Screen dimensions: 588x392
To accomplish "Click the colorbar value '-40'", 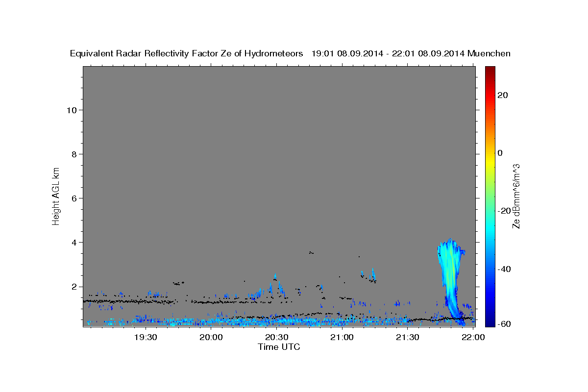I will point(504,269).
